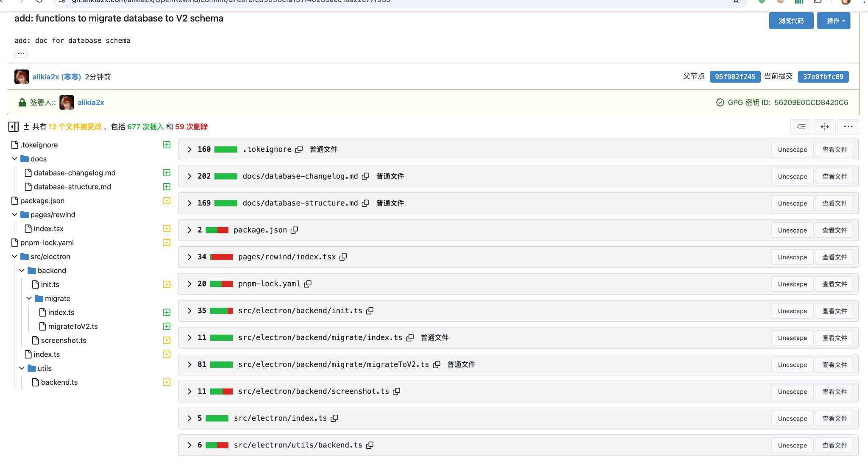Screen dimensions: 868x467
Task: Open the overflow (...) diff options menu
Action: (848, 126)
